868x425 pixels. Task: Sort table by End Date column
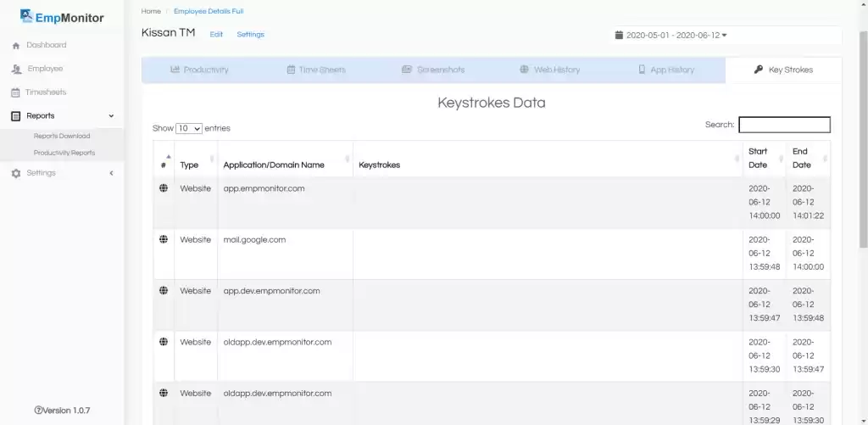click(808, 159)
